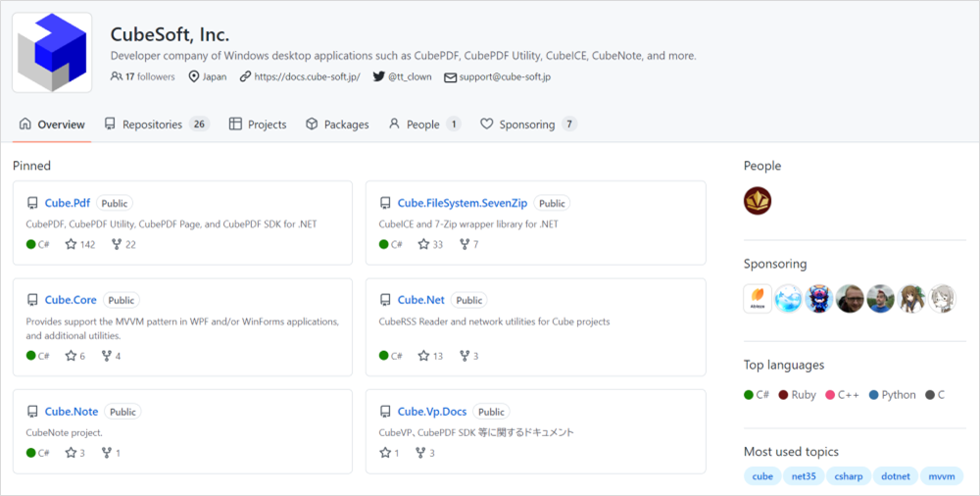The width and height of the screenshot is (980, 496).
Task: Click the fork icon showing 22
Action: (117, 244)
